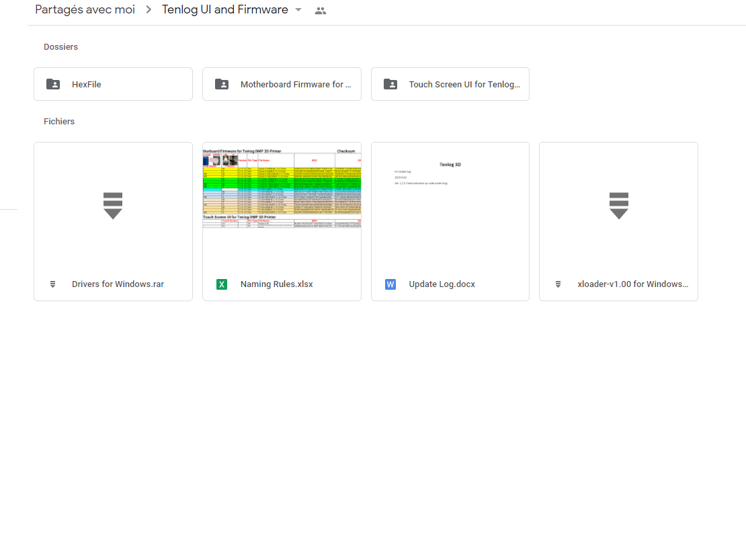Open Update Log document thumbnail preview
The width and height of the screenshot is (746, 560).
click(x=450, y=205)
